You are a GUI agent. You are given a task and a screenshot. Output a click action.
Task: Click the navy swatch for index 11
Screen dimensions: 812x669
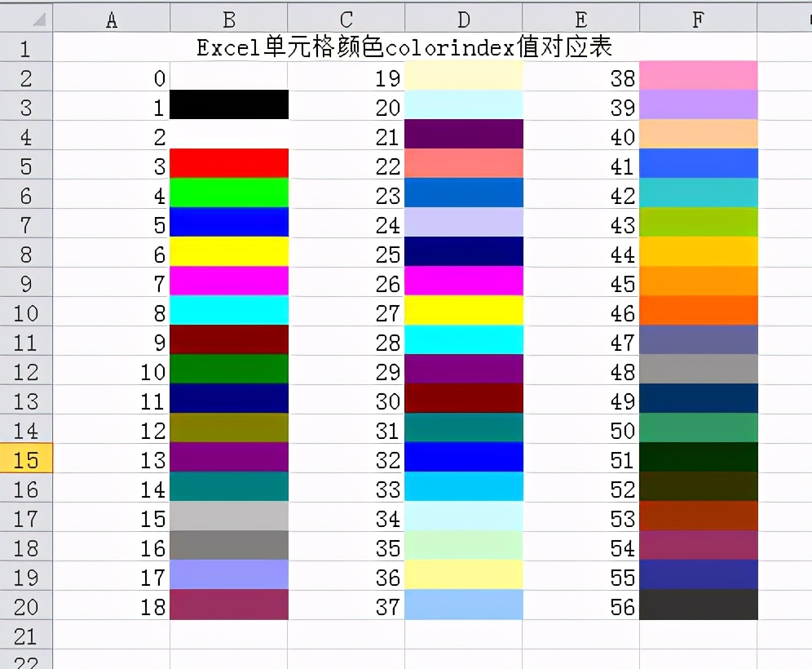(229, 399)
